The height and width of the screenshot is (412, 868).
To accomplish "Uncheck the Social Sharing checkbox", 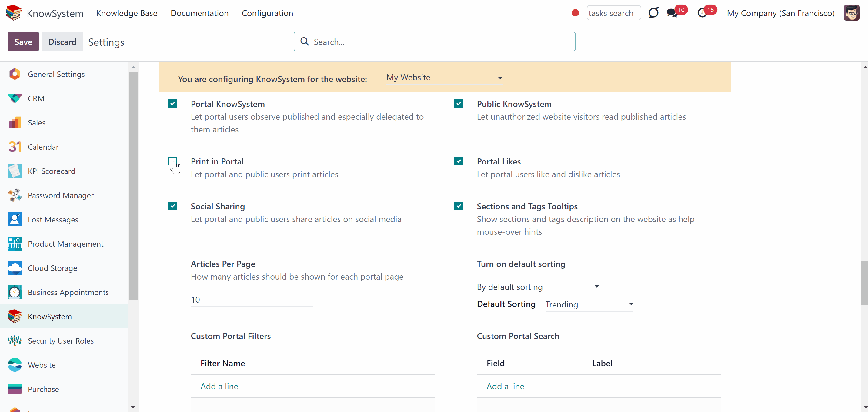I will point(172,206).
